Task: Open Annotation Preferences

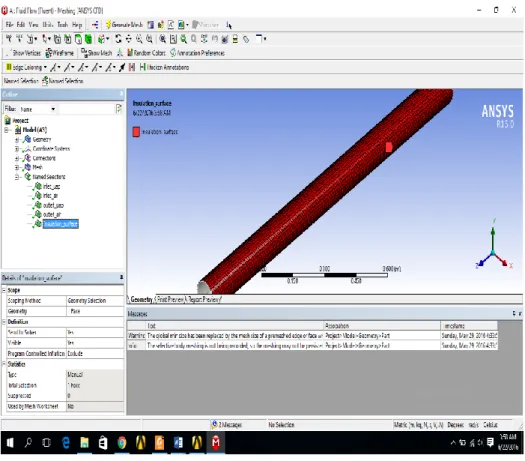Action: 197,53
